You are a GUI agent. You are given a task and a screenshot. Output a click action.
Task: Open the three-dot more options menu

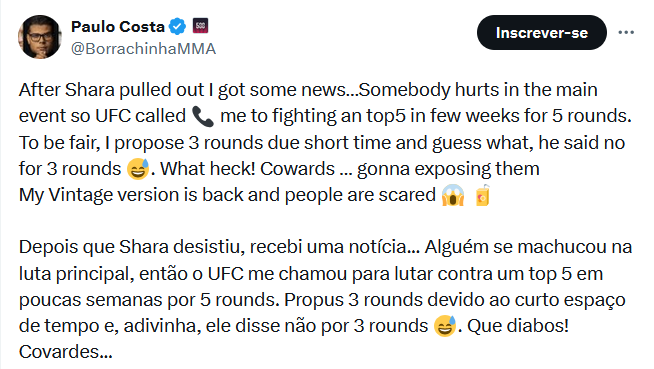pos(626,32)
